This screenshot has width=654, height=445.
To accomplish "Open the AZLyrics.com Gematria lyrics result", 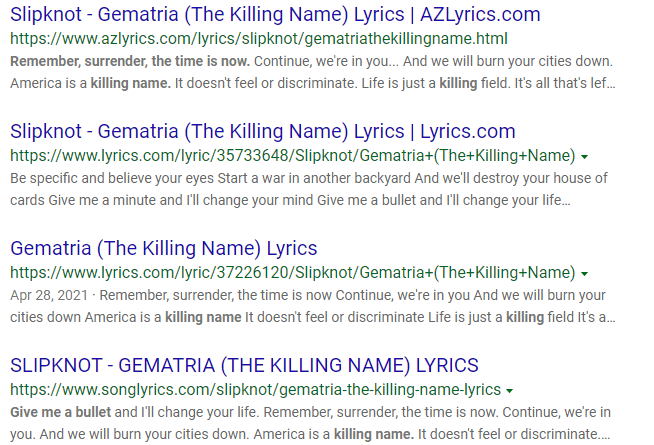I will (x=275, y=15).
